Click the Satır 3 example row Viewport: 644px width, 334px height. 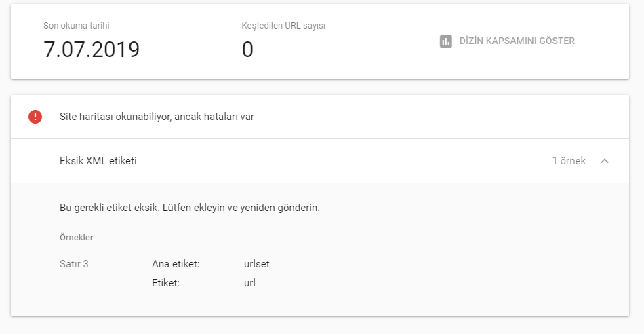(74, 264)
